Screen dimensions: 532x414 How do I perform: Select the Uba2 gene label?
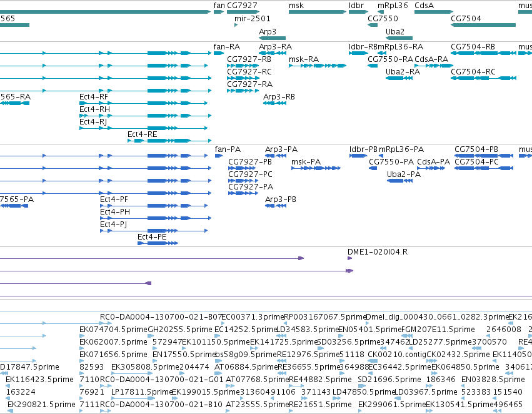pos(395,31)
